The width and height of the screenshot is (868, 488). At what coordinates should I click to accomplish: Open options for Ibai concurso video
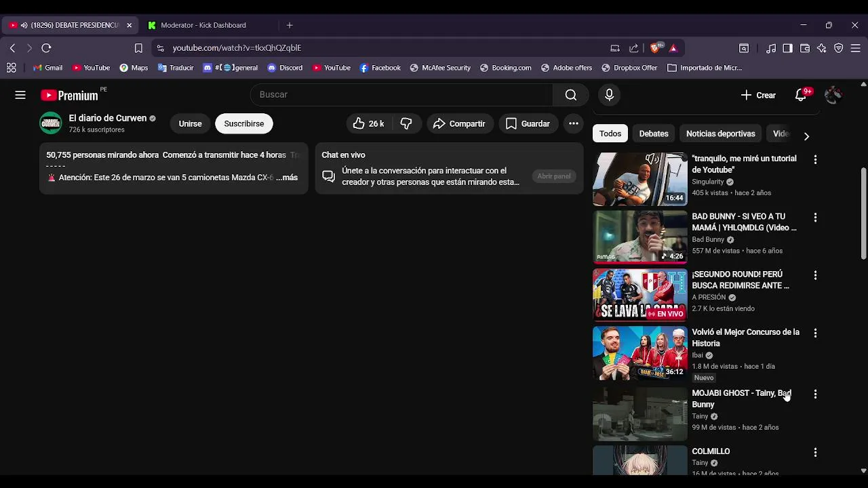815,333
